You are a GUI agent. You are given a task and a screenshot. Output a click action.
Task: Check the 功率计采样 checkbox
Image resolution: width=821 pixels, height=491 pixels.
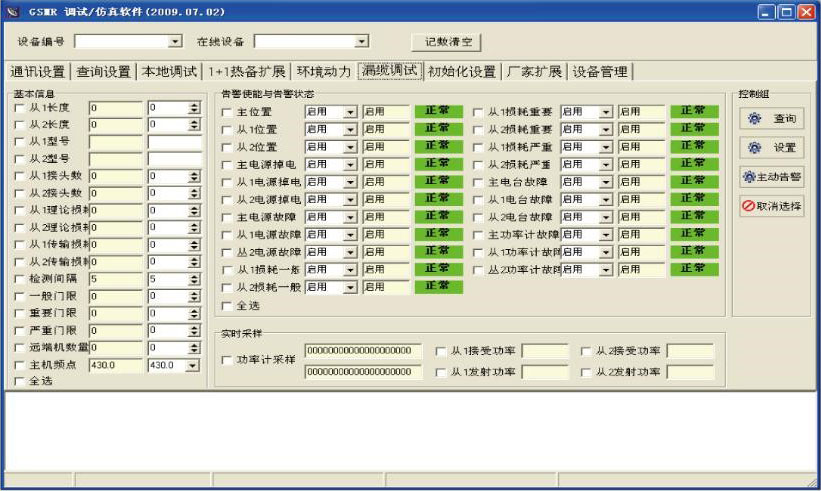(227, 360)
